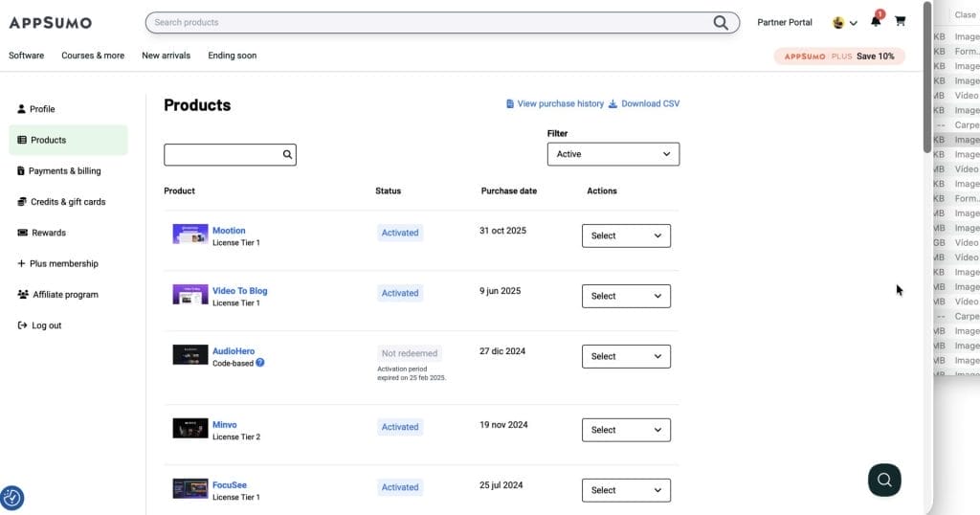Expand the Select action for Mootion
This screenshot has width=980, height=515.
(x=626, y=235)
